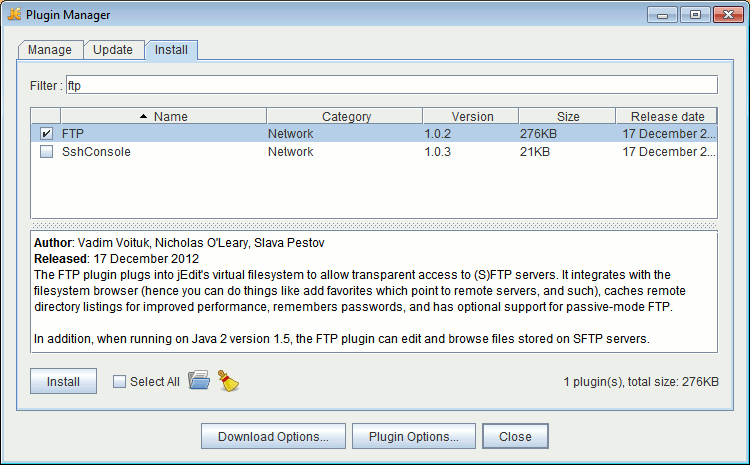The width and height of the screenshot is (750, 465).
Task: Sort by the Name column header
Action: 164,116
